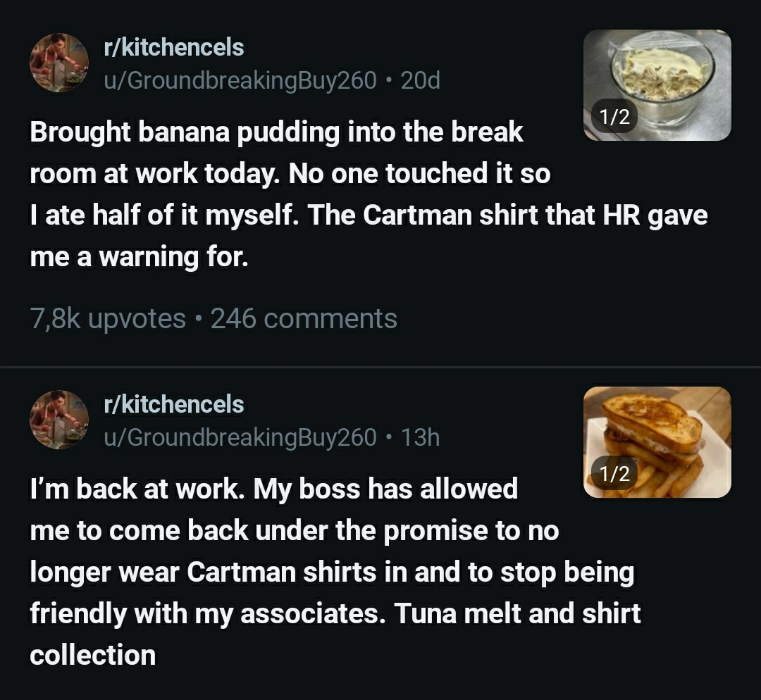View the u/GroundbreakingBuy260 profile on the 20d post
This screenshot has height=700, width=761.
coord(240,81)
